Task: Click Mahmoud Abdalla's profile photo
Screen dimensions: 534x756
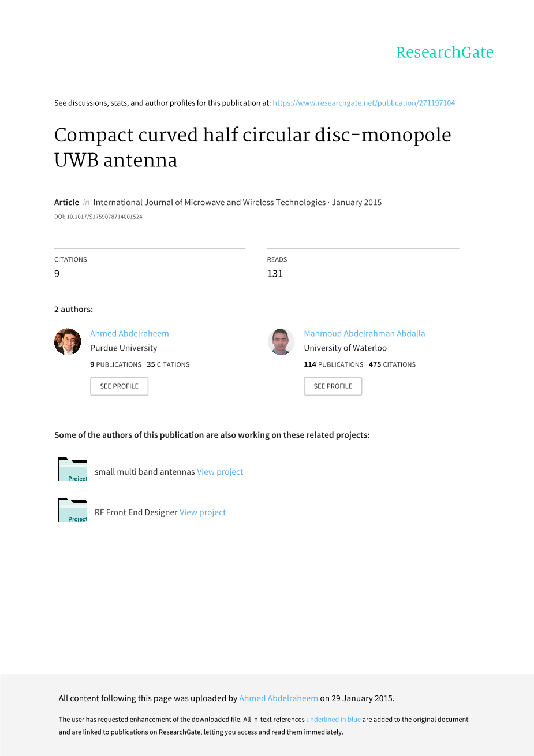Action: (281, 341)
